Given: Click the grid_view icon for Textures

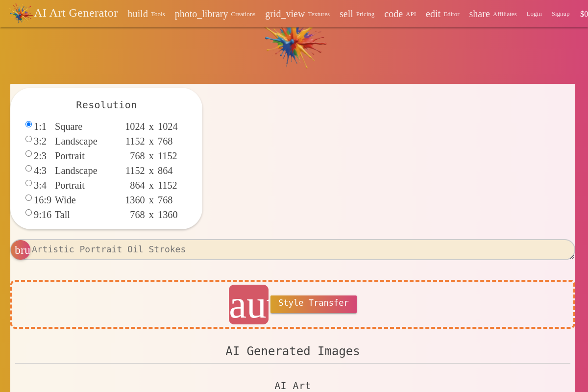Looking at the screenshot, I should coord(285,14).
